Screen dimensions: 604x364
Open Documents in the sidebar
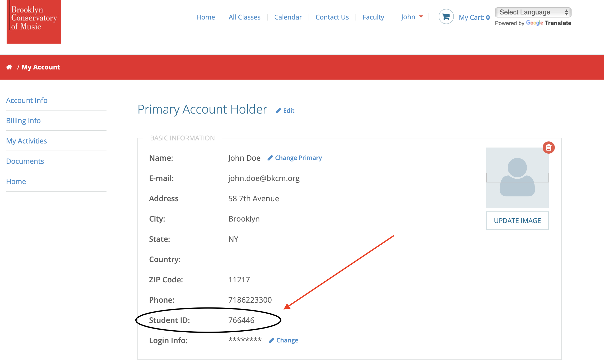pyautogui.click(x=25, y=161)
